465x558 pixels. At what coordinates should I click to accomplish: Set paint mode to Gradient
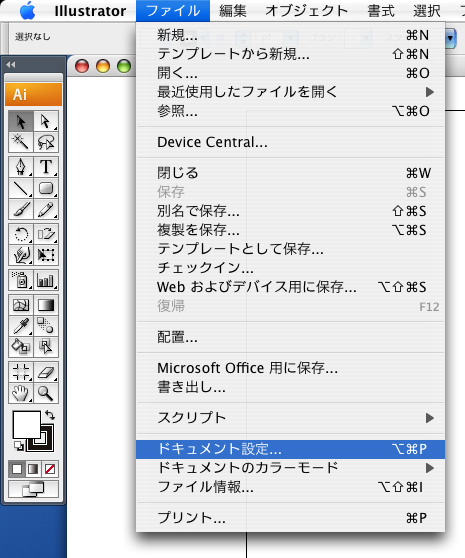(x=33, y=469)
